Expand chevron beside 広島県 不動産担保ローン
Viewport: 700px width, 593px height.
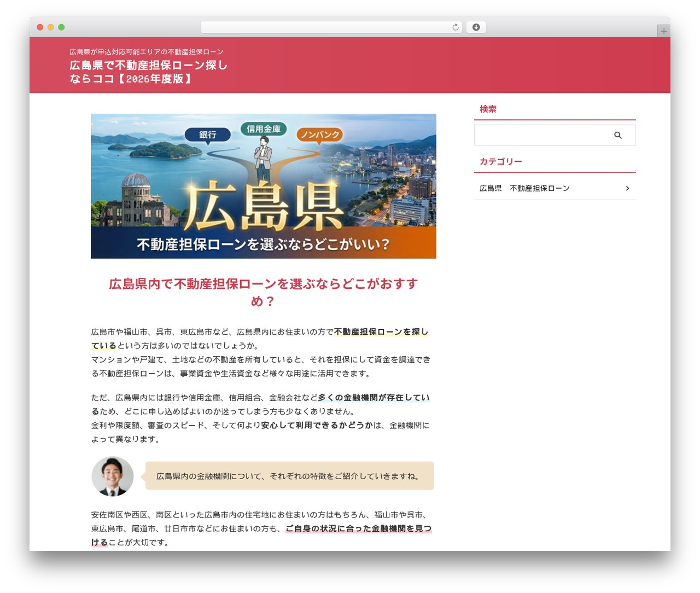tap(627, 188)
